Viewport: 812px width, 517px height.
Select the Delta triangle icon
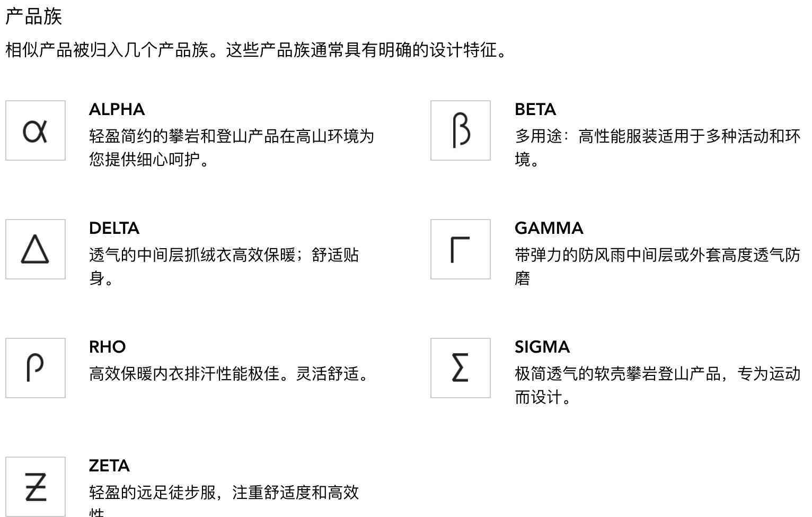click(36, 249)
